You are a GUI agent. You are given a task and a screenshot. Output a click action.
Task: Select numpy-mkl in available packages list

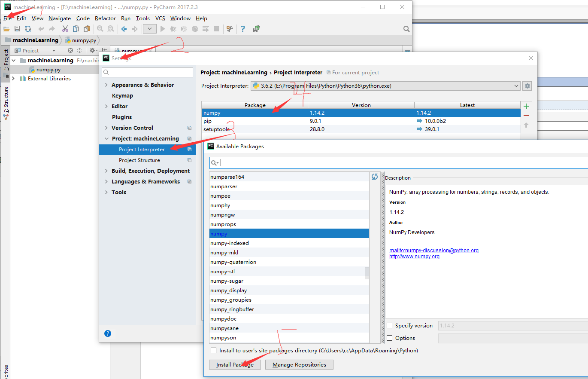click(x=289, y=253)
